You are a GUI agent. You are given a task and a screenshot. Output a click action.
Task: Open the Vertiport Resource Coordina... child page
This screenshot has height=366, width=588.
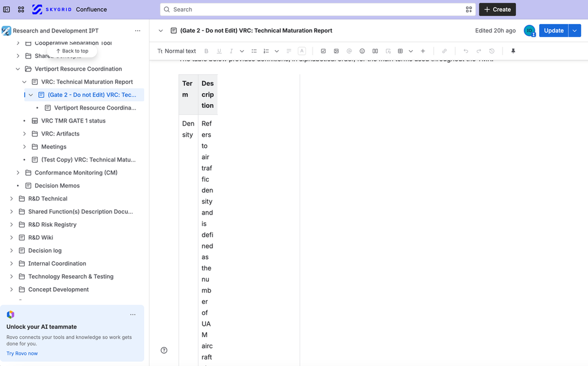(95, 108)
